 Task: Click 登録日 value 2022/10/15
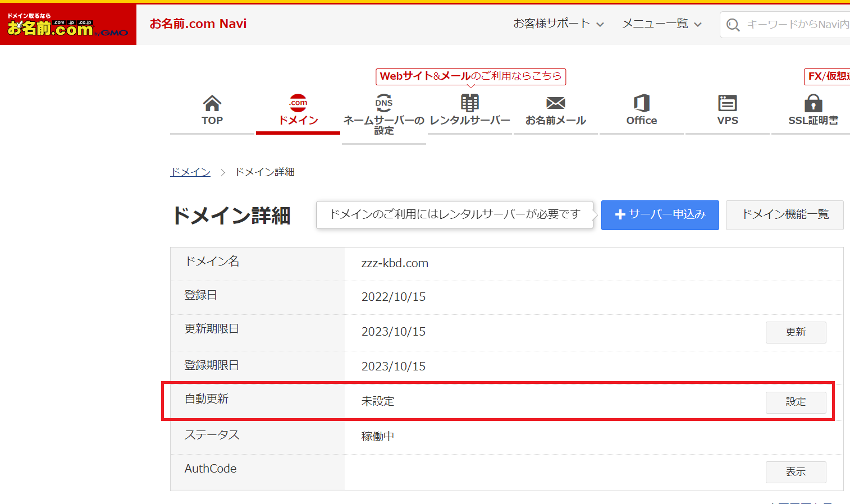[394, 297]
